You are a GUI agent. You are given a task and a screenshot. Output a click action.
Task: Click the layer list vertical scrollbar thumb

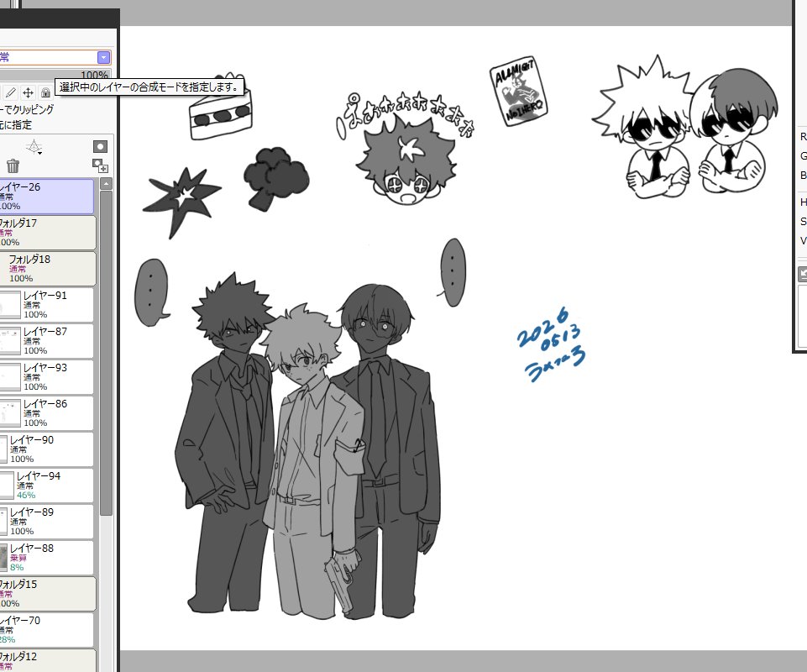tap(106, 354)
